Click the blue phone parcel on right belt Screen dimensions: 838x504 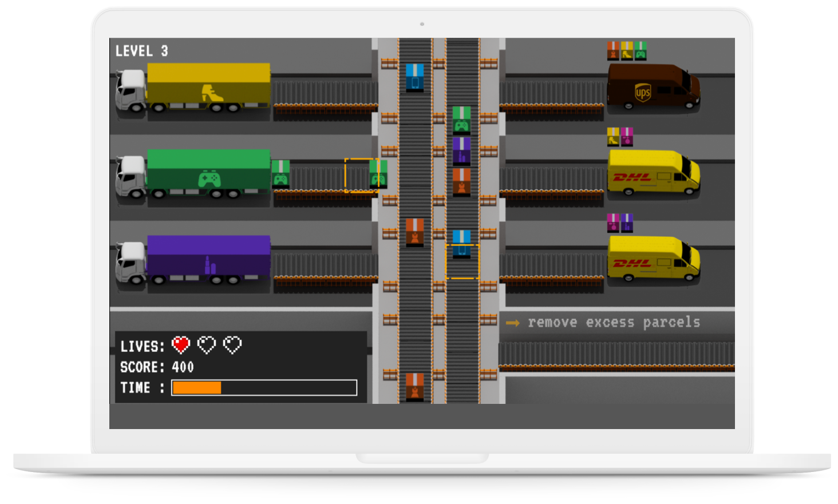[461, 244]
